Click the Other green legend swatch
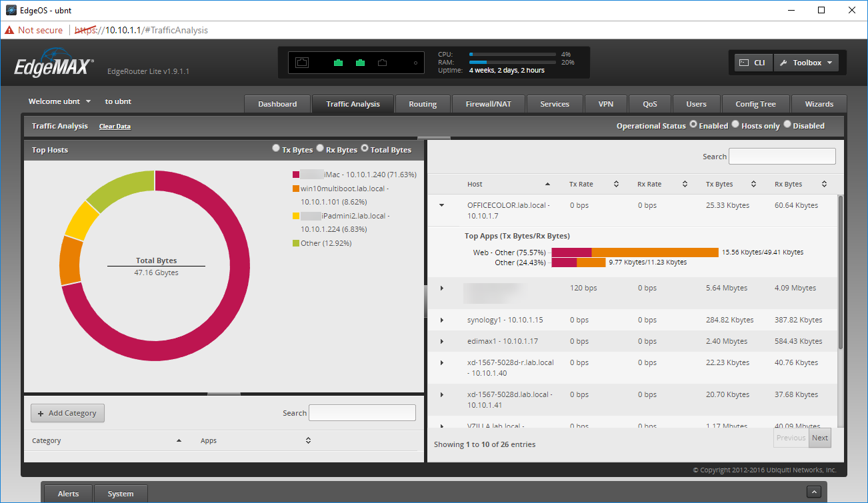The width and height of the screenshot is (868, 503). click(296, 243)
